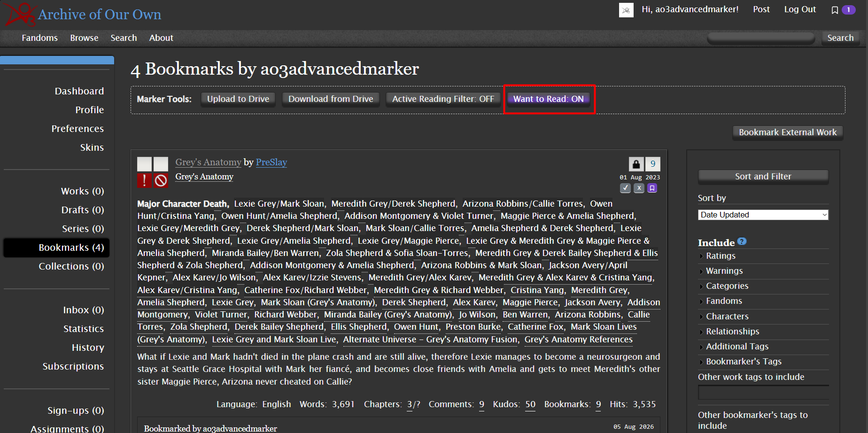Open the Drafts (0) sidebar link

[x=83, y=210]
